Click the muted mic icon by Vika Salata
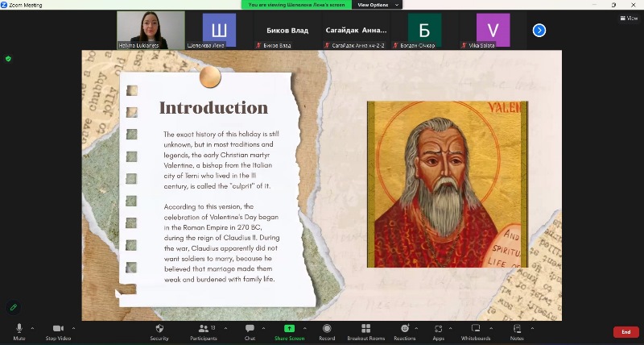644x345 pixels. (x=464, y=46)
